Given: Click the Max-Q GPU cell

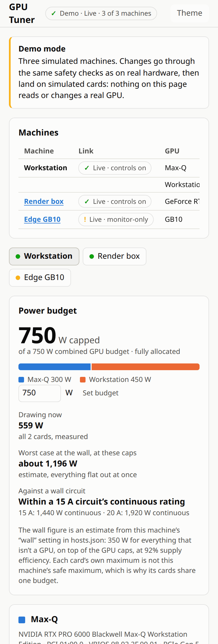Looking at the screenshot, I should [x=176, y=168].
